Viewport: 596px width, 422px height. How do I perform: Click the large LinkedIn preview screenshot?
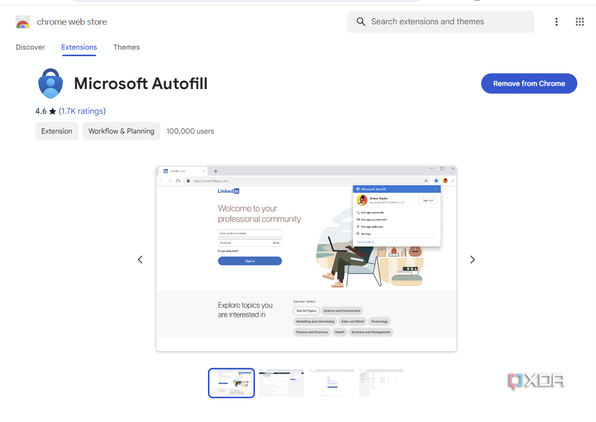pyautogui.click(x=306, y=259)
